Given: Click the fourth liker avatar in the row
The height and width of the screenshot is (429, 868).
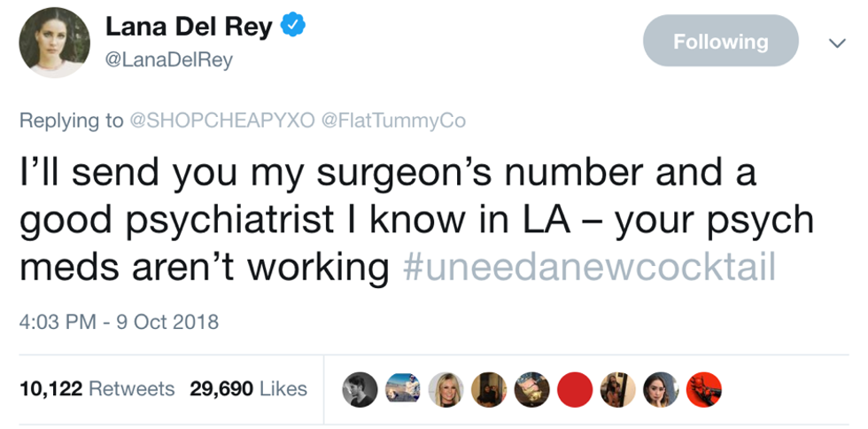Looking at the screenshot, I should (489, 388).
